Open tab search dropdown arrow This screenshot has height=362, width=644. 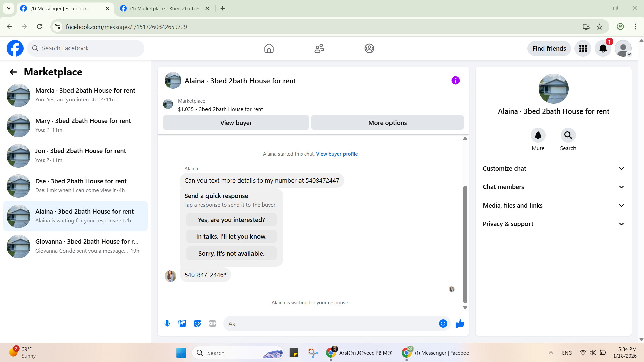9,8
